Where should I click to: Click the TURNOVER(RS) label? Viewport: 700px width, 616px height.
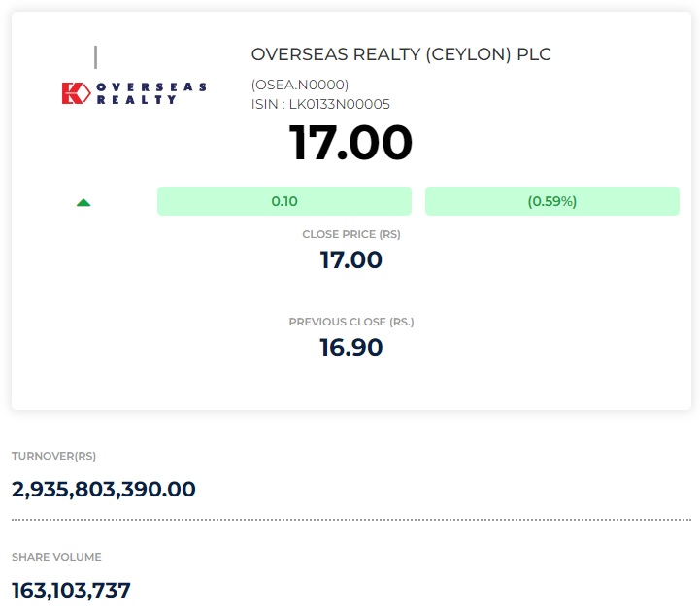pyautogui.click(x=53, y=456)
